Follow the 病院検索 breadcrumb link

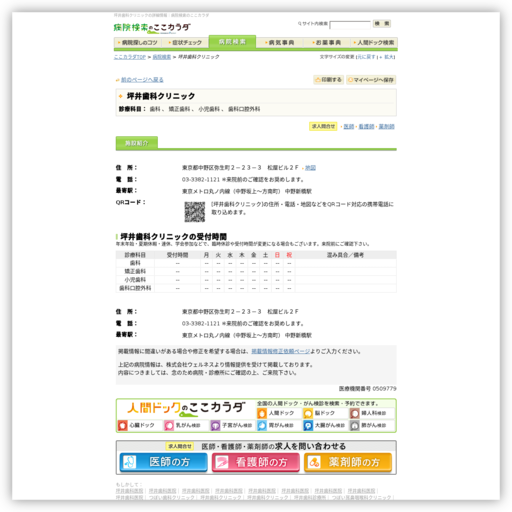click(162, 57)
